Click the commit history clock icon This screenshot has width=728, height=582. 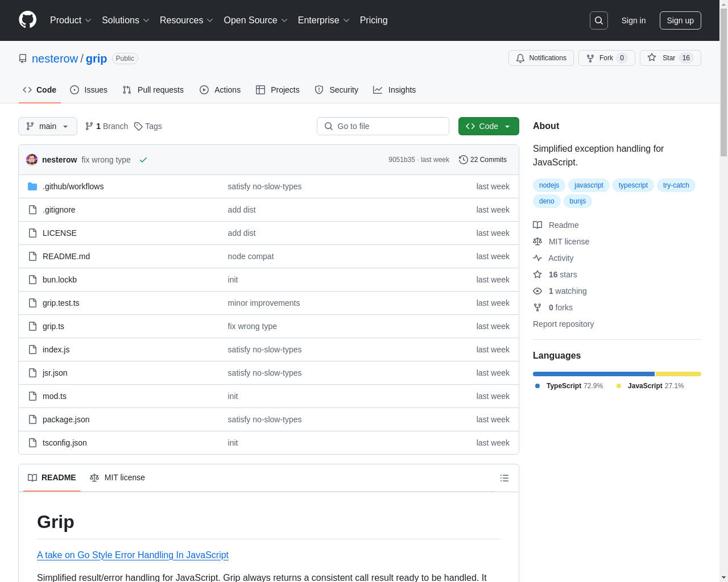point(464,160)
